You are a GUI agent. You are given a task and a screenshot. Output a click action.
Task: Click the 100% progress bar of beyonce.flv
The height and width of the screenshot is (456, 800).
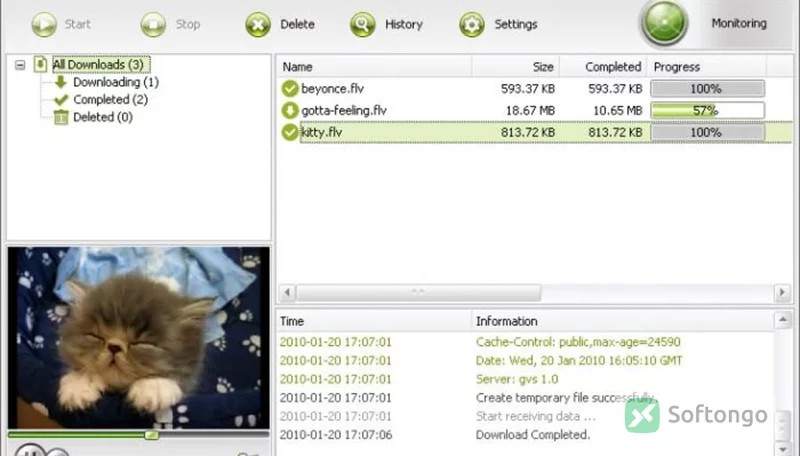pos(707,89)
